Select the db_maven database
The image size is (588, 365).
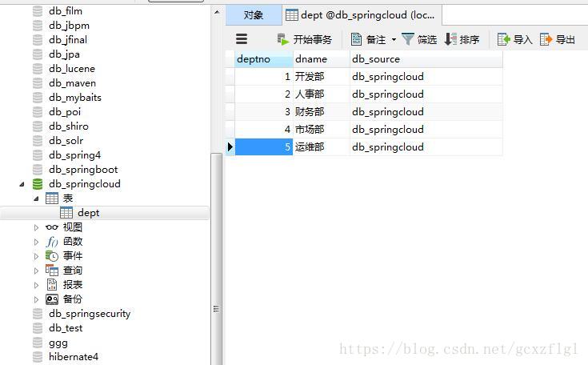tap(72, 83)
